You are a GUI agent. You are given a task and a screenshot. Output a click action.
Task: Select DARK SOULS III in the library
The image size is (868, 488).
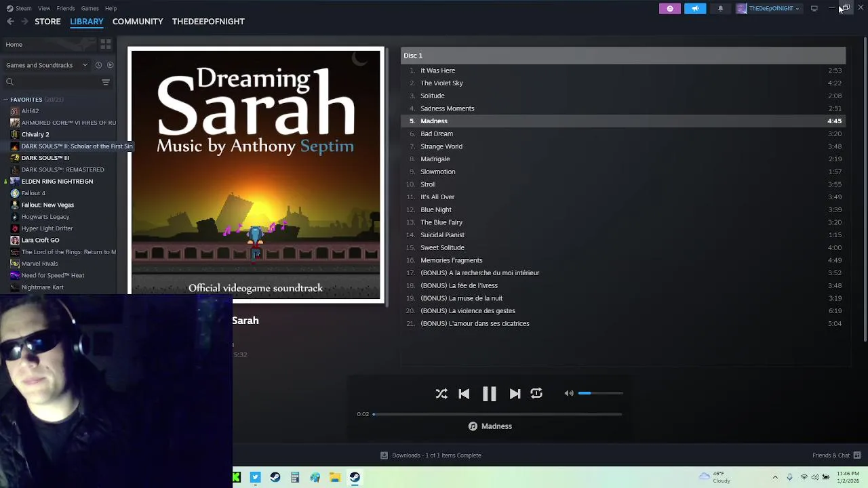pos(45,158)
